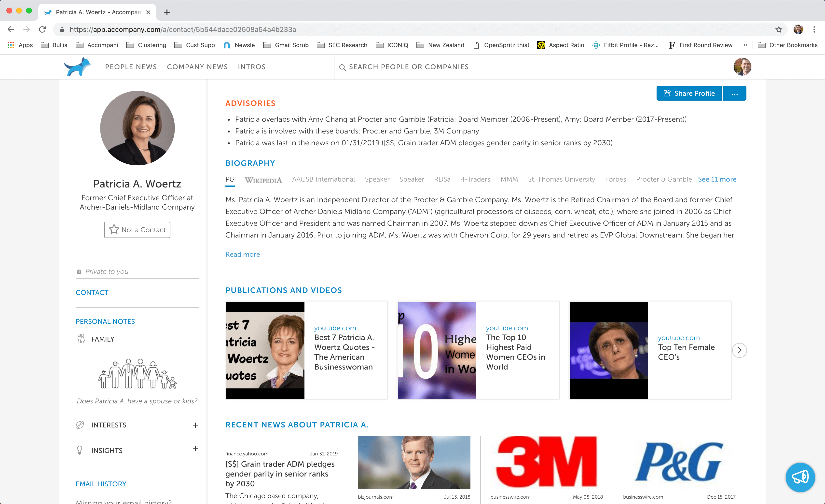825x504 pixels.
Task: Click the family illustration prompt
Action: [x=137, y=373]
